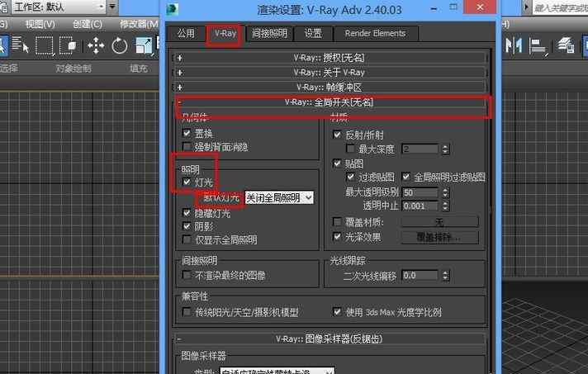Toggle the 光泽效果 checkbox
This screenshot has width=588, height=374.
tap(337, 236)
